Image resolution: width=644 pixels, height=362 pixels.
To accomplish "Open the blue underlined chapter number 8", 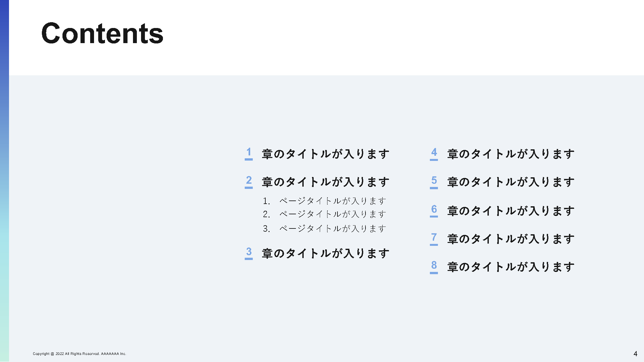I will (434, 266).
